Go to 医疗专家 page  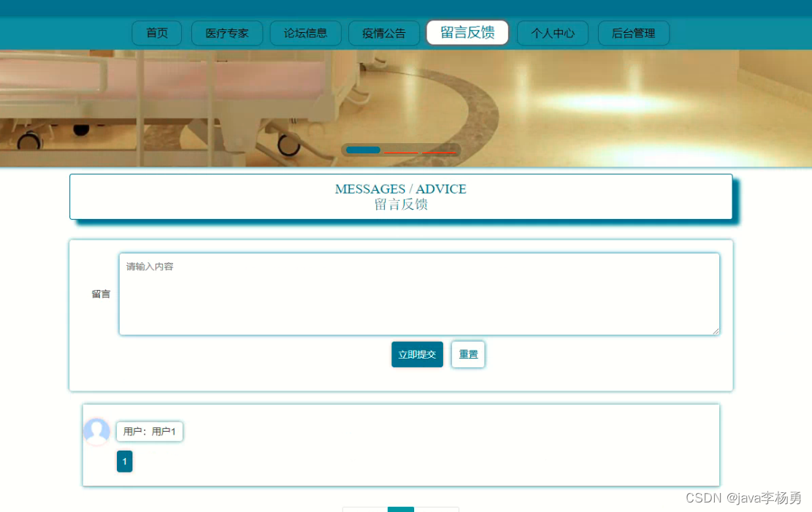(x=227, y=33)
